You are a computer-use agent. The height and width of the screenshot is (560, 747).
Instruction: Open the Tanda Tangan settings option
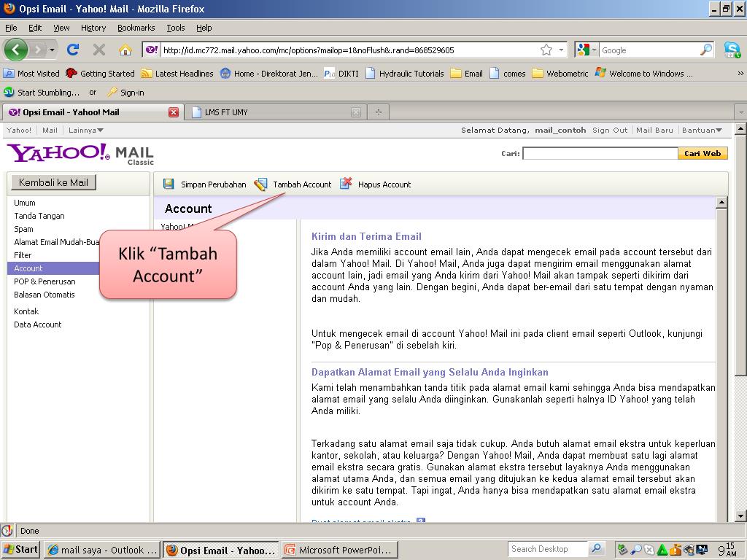(39, 216)
